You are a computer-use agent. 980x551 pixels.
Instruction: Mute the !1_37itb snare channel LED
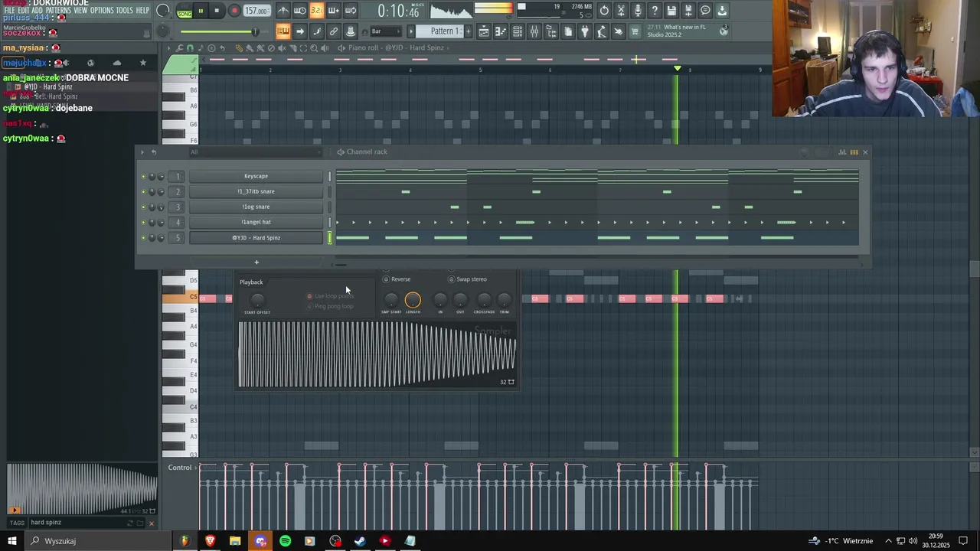142,191
